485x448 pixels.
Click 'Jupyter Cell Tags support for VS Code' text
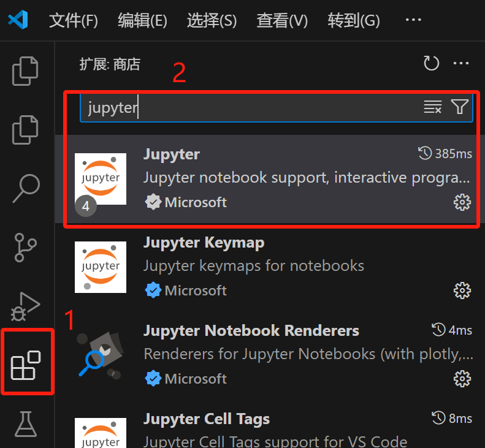tap(275, 441)
